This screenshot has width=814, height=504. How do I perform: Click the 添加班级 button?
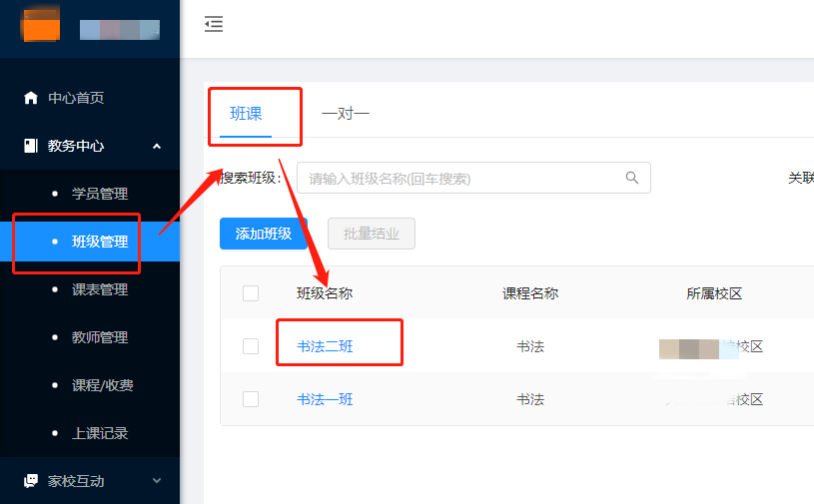click(264, 234)
